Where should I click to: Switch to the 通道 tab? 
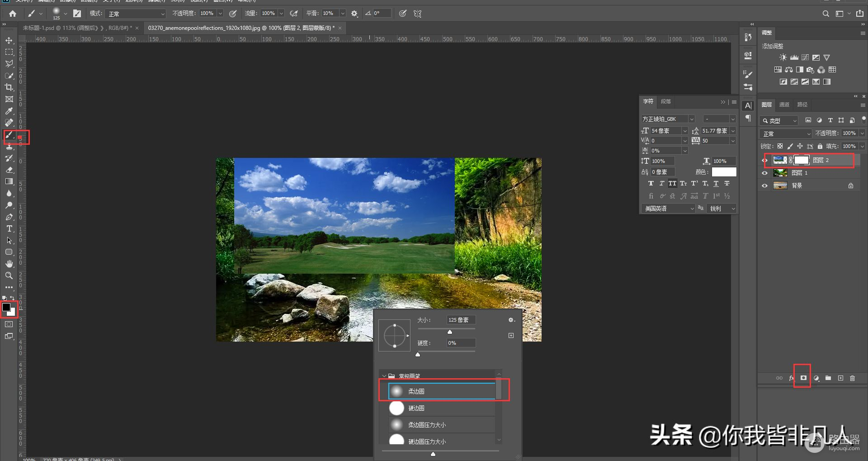(784, 105)
